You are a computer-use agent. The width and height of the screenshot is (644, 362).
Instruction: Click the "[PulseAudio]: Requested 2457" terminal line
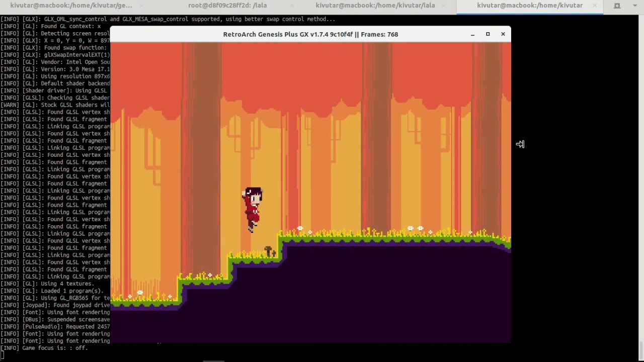tap(55, 327)
